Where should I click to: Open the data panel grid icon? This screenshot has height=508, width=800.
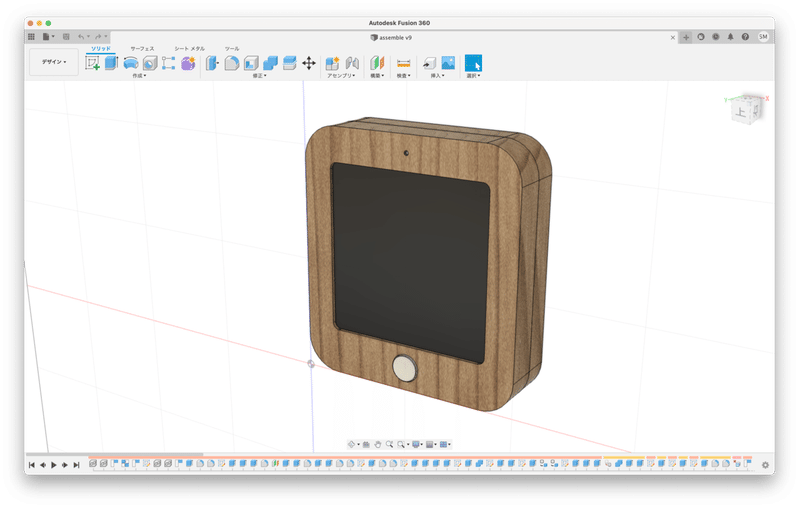tap(32, 37)
